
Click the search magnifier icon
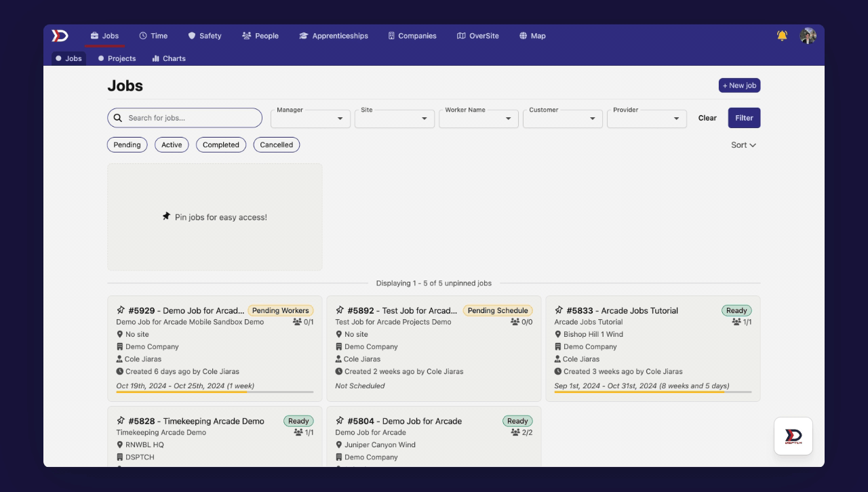pyautogui.click(x=118, y=118)
